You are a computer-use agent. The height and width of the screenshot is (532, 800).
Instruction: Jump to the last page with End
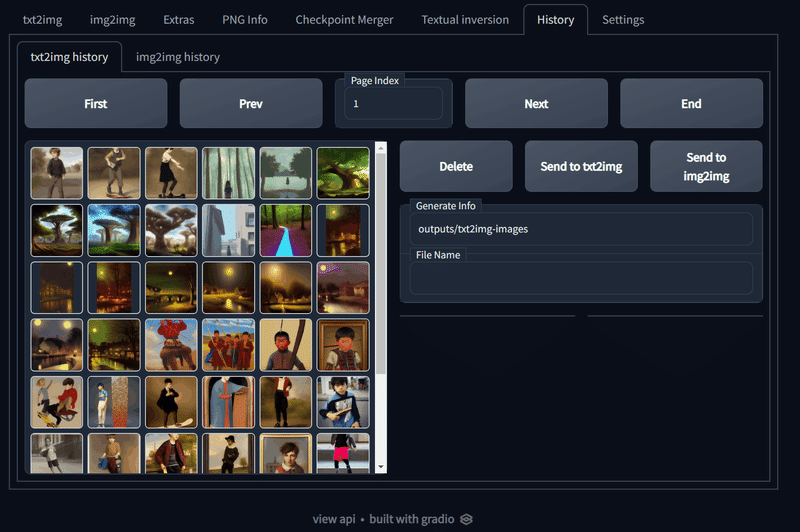pos(691,104)
